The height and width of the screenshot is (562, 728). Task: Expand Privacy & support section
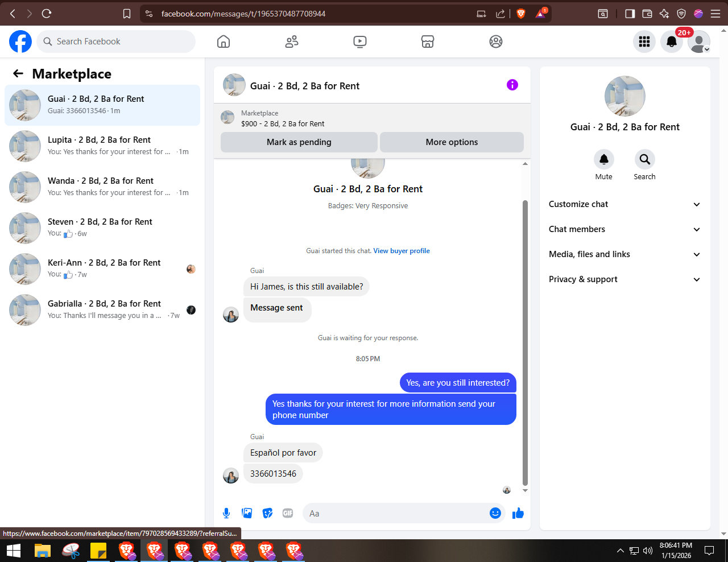pos(624,279)
